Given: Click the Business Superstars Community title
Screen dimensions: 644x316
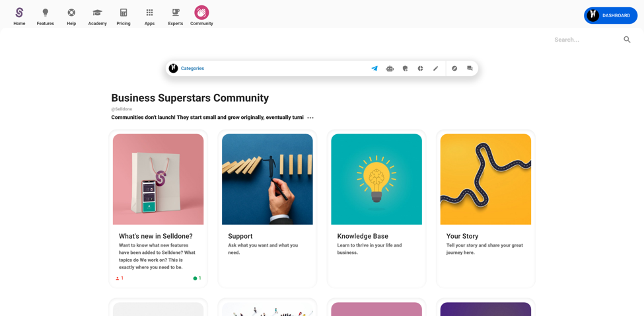Looking at the screenshot, I should (x=190, y=98).
